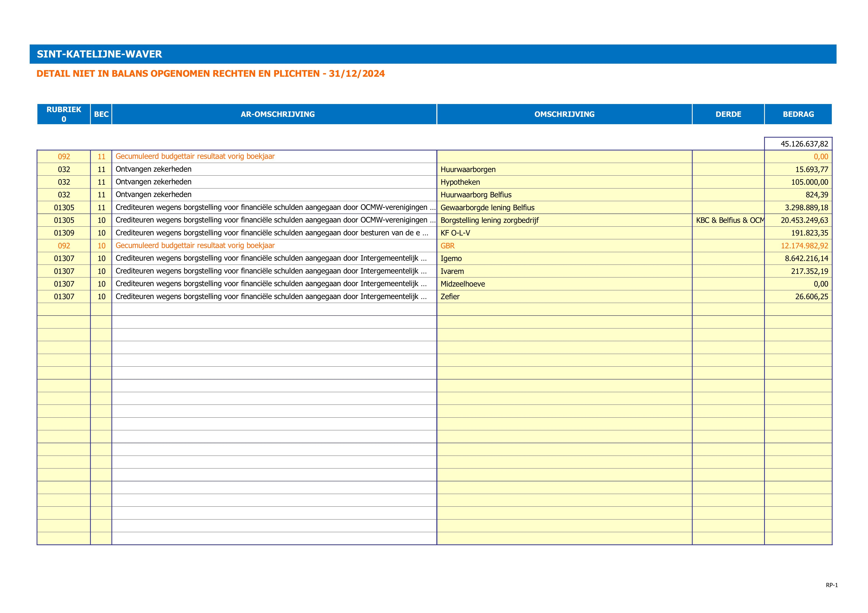
Task: Select Borgstelling lening zorgbedrijf cell
Action: click(x=564, y=220)
